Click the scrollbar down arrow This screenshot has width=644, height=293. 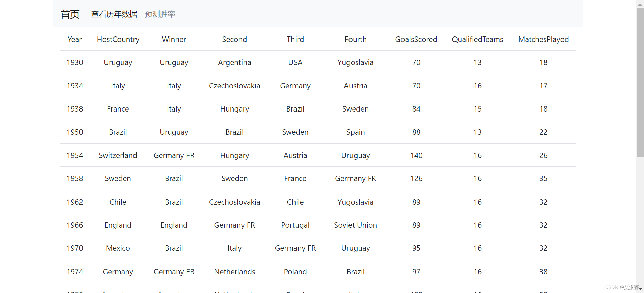click(640, 289)
